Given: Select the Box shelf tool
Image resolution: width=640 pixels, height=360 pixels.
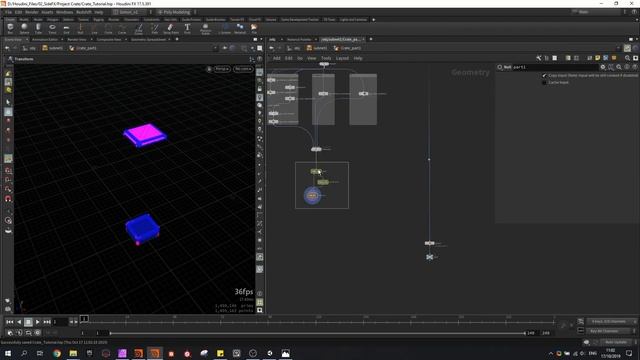Looking at the screenshot, I should coord(10,28).
